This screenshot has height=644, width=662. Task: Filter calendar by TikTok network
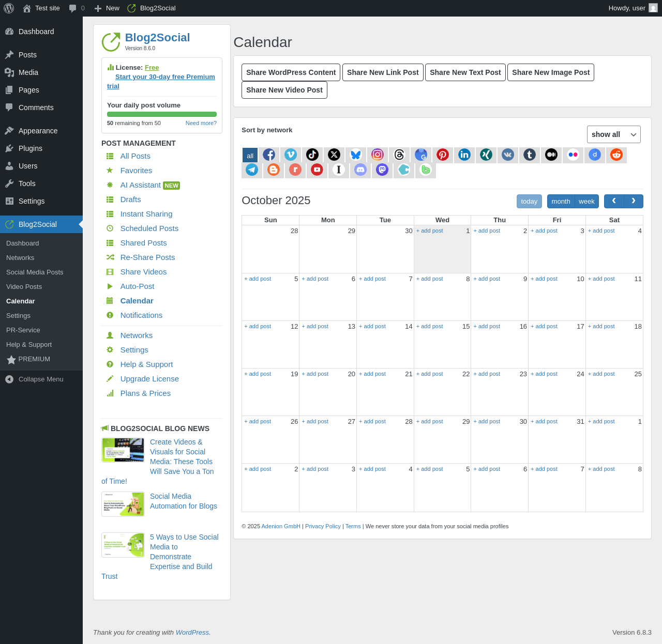click(312, 155)
